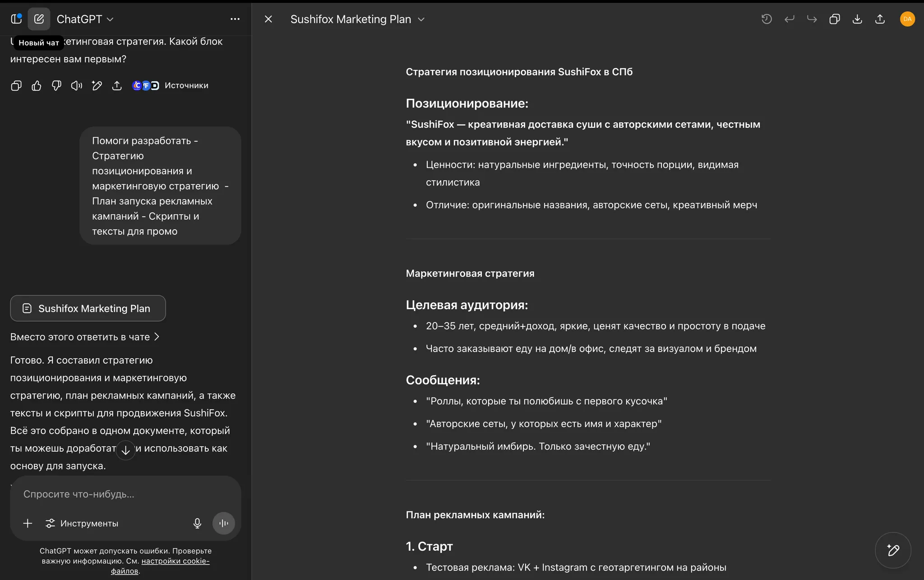924x580 pixels.
Task: Select the Маркетинговая стратегия section title
Action: pyautogui.click(x=470, y=274)
